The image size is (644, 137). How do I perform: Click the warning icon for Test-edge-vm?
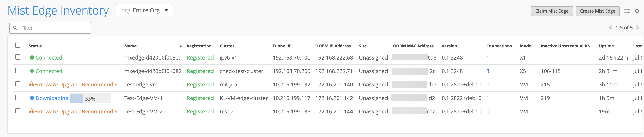(32, 84)
